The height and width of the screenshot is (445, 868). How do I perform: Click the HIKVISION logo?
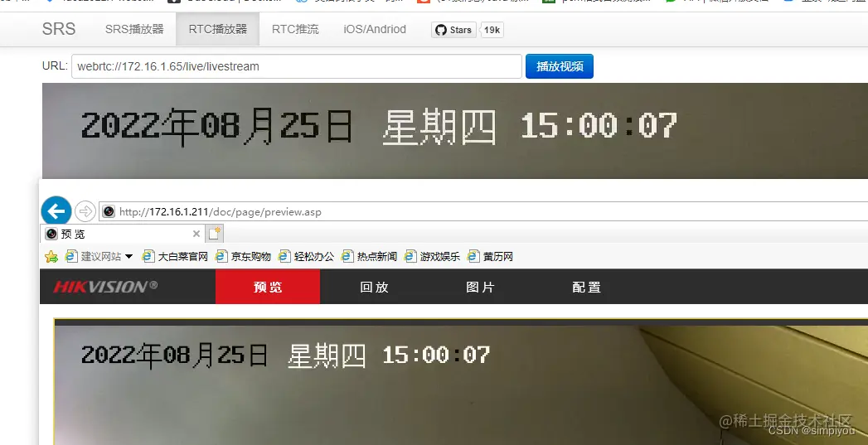[105, 287]
